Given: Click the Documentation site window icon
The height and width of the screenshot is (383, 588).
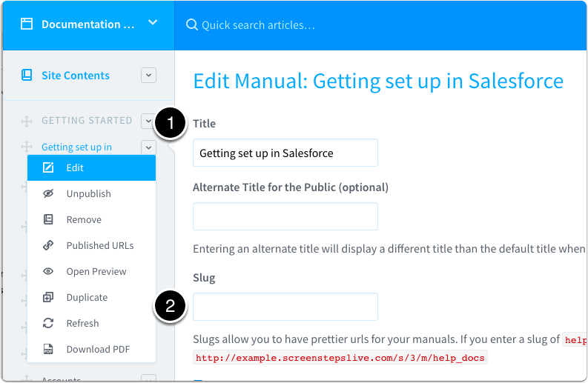Looking at the screenshot, I should [27, 24].
